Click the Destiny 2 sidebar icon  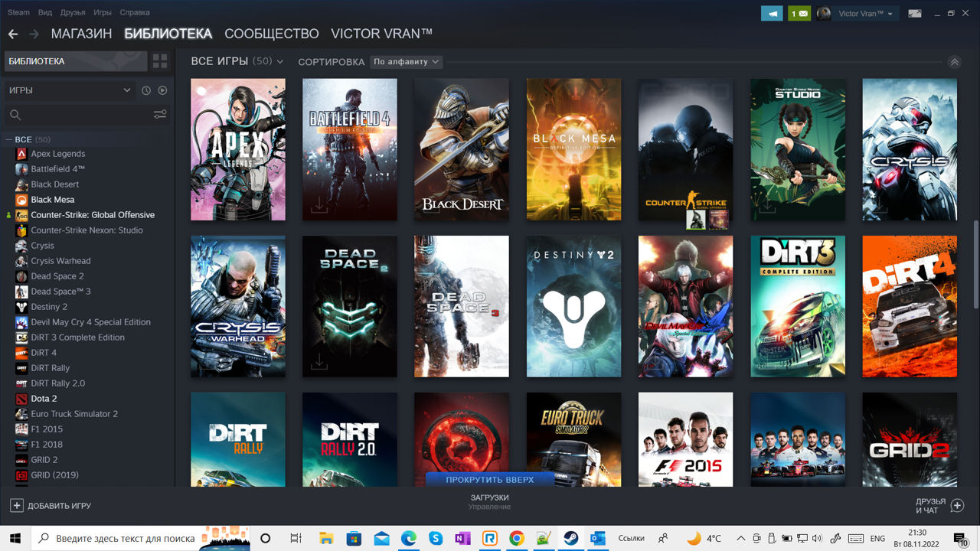pos(21,307)
